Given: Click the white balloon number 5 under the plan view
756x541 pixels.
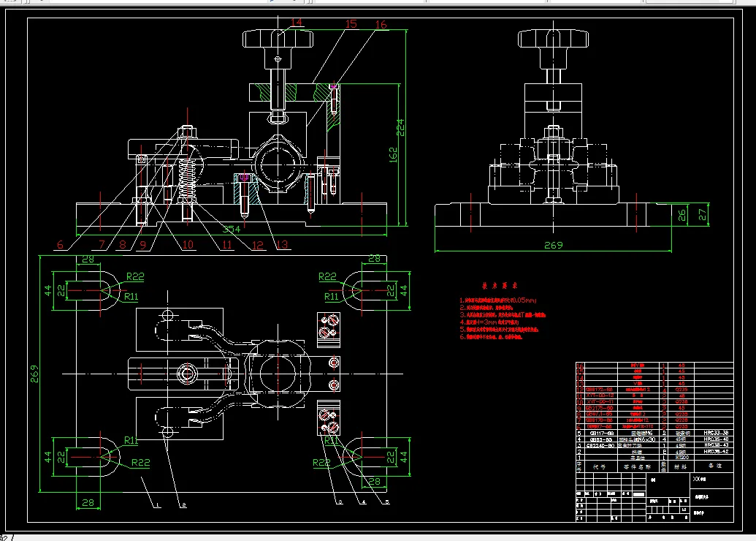Looking at the screenshot, I should (x=386, y=502).
